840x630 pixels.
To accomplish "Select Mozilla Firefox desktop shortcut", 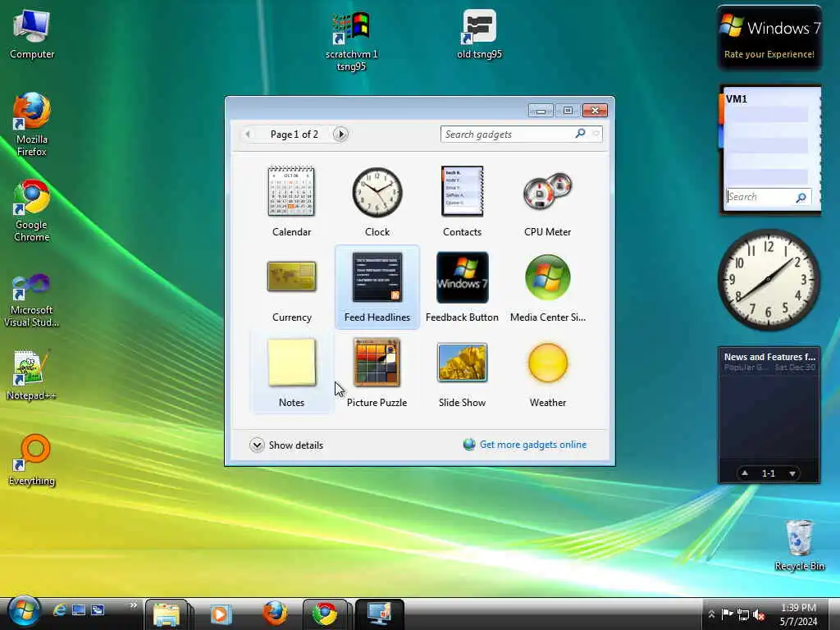I will 32,125.
